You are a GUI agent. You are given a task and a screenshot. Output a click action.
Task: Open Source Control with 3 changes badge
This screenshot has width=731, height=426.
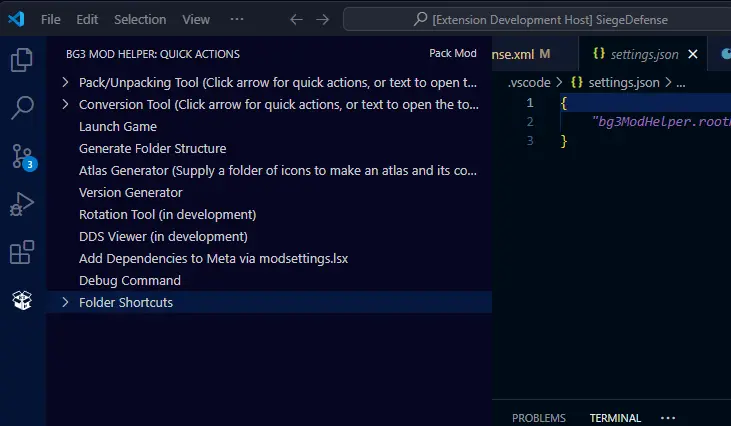(23, 157)
